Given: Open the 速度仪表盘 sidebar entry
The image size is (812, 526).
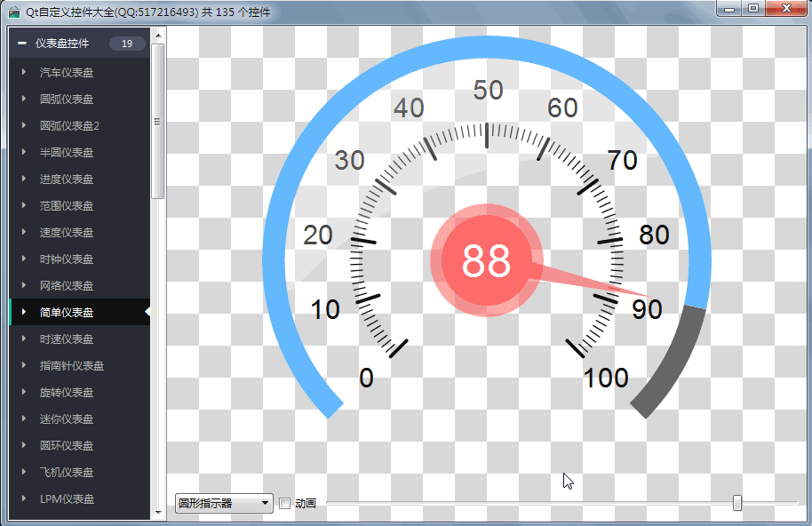Looking at the screenshot, I should 67,232.
